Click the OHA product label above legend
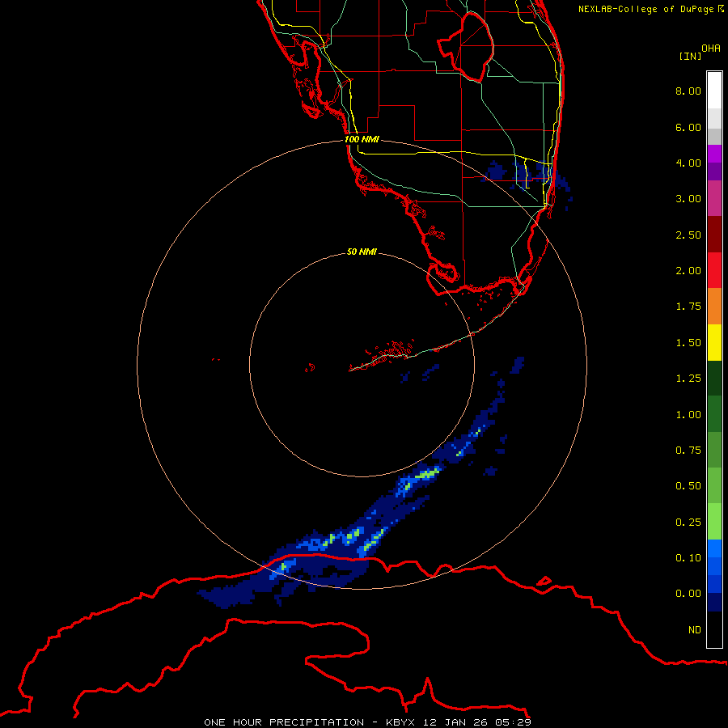728x728 pixels. [711, 49]
